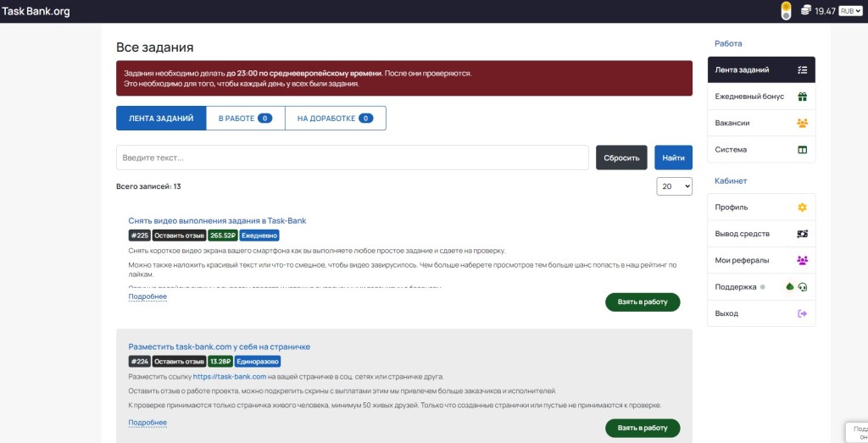Click the headset icon in Поддержка row
Screen dimensions: 868x443
tap(804, 287)
